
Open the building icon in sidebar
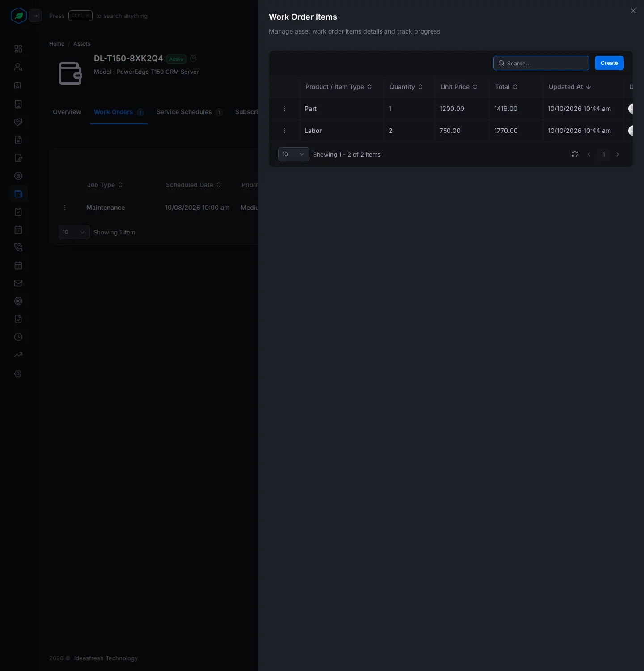click(x=18, y=104)
